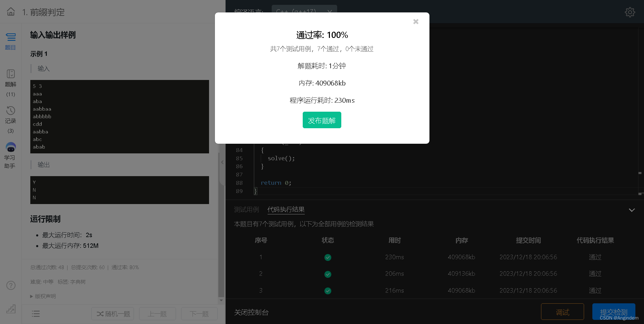Click the 通过 result in row 2

point(595,274)
